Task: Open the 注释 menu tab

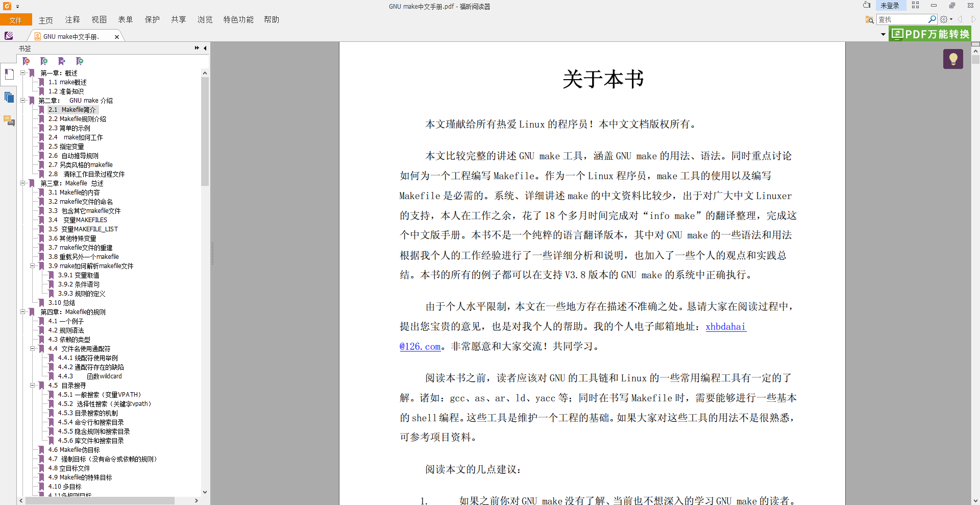Action: pos(72,20)
